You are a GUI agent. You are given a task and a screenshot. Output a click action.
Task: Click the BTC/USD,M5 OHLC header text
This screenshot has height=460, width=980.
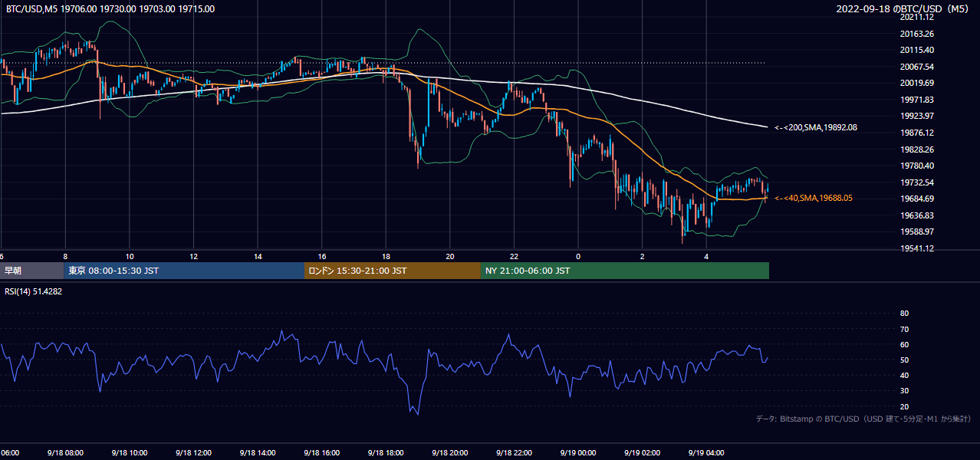tap(110, 9)
